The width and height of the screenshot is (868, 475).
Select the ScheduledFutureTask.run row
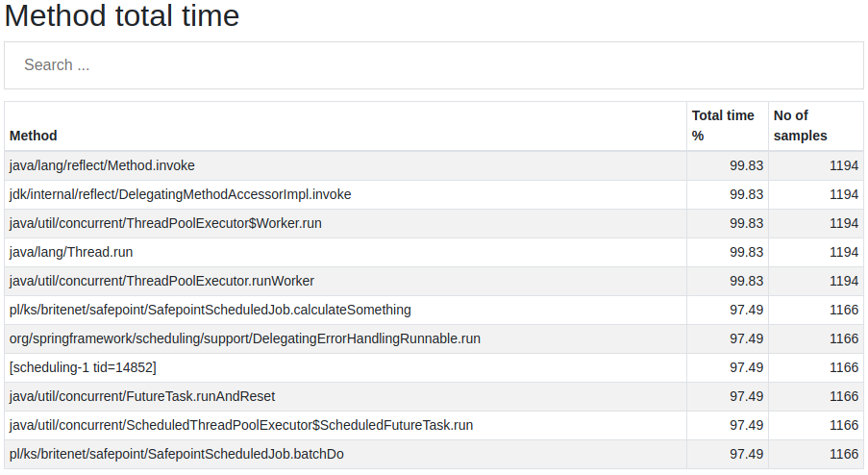pos(434,425)
